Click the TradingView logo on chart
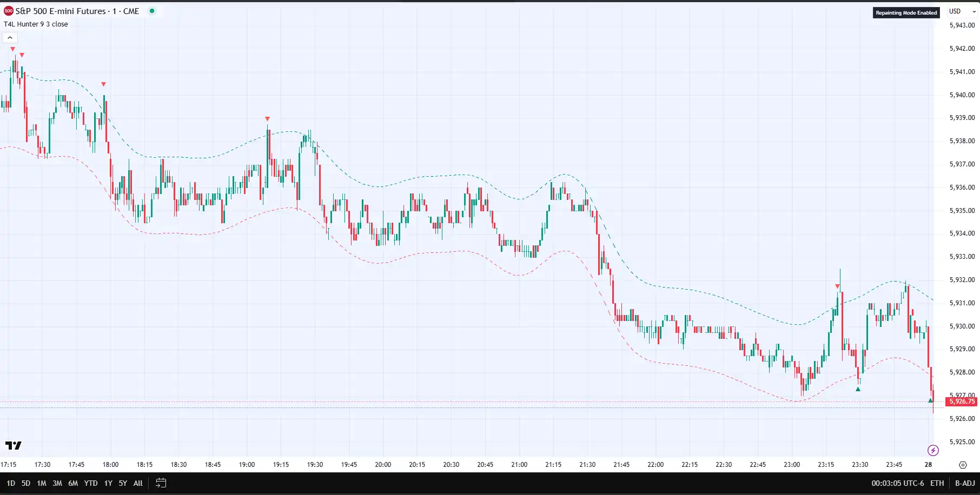 [x=14, y=445]
